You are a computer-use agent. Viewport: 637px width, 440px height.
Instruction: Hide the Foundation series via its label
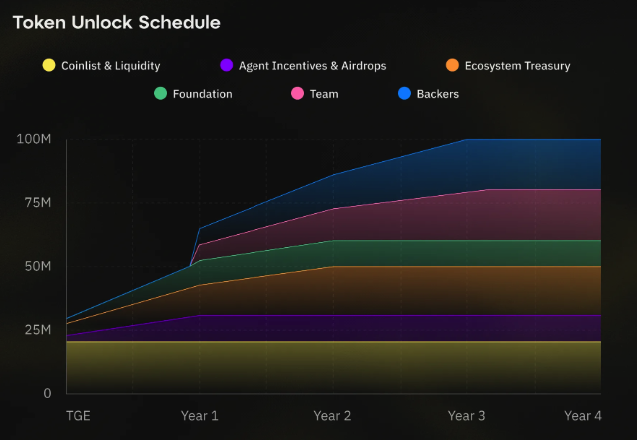[202, 94]
